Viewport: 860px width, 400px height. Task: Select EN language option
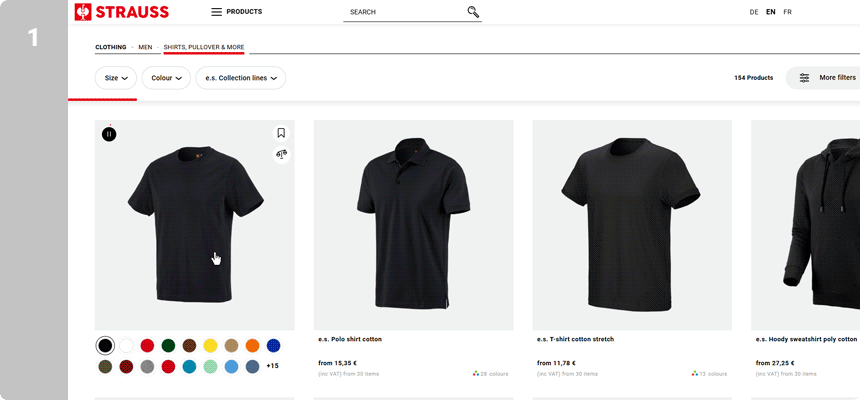pyautogui.click(x=770, y=12)
